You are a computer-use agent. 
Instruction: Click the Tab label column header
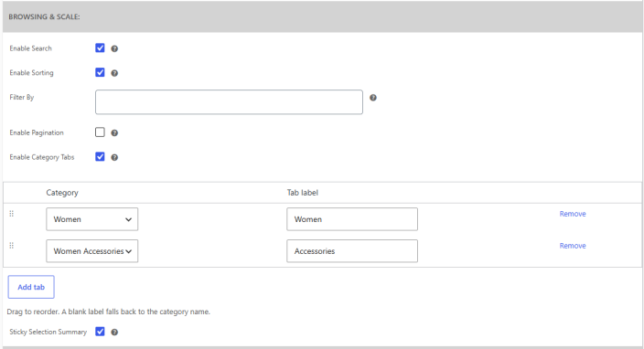point(302,193)
